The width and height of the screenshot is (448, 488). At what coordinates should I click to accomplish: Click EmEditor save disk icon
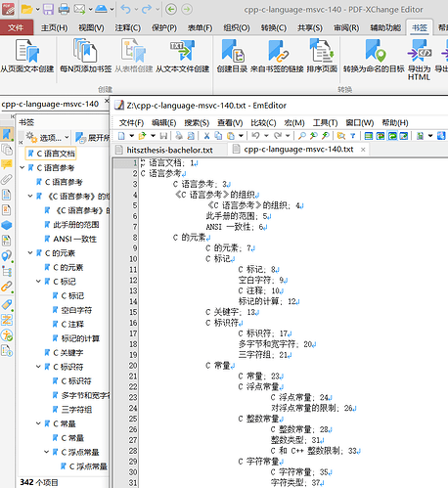click(164, 136)
